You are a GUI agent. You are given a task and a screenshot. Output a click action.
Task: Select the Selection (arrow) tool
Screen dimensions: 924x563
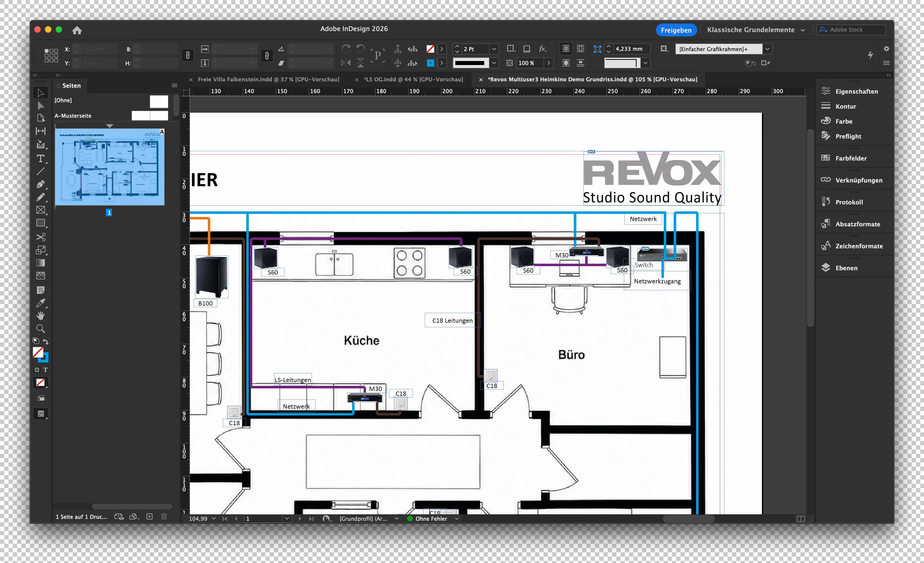click(40, 93)
